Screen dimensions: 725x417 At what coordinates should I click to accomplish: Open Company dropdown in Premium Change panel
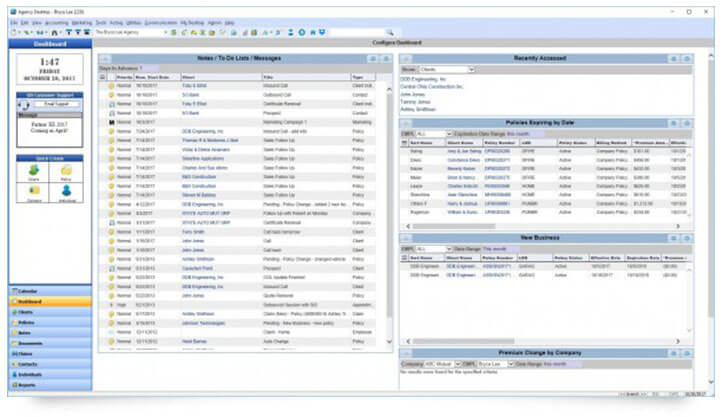tap(458, 364)
